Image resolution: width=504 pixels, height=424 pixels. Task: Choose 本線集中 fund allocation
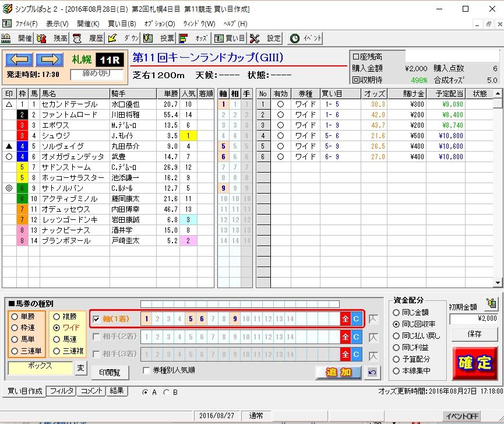pos(396,371)
